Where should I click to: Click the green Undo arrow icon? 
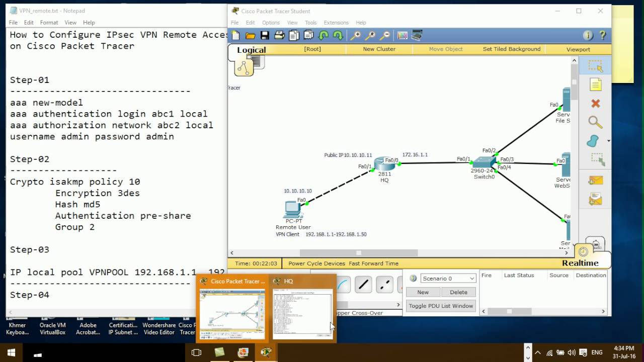tap(324, 35)
